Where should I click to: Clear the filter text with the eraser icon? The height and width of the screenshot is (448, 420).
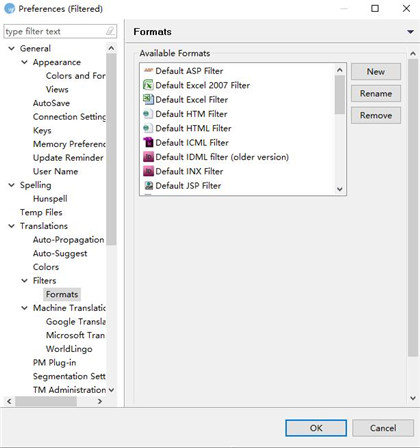coord(110,31)
